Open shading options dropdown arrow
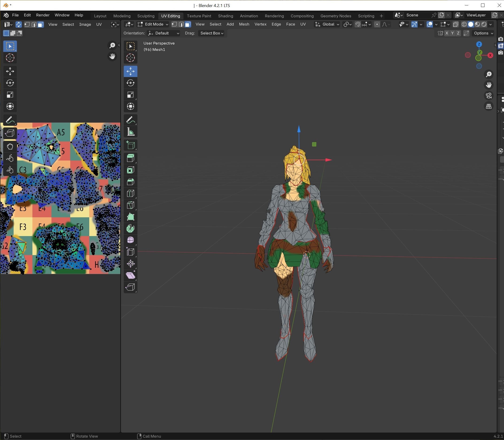Viewport: 504px width, 440px height. pos(490,24)
